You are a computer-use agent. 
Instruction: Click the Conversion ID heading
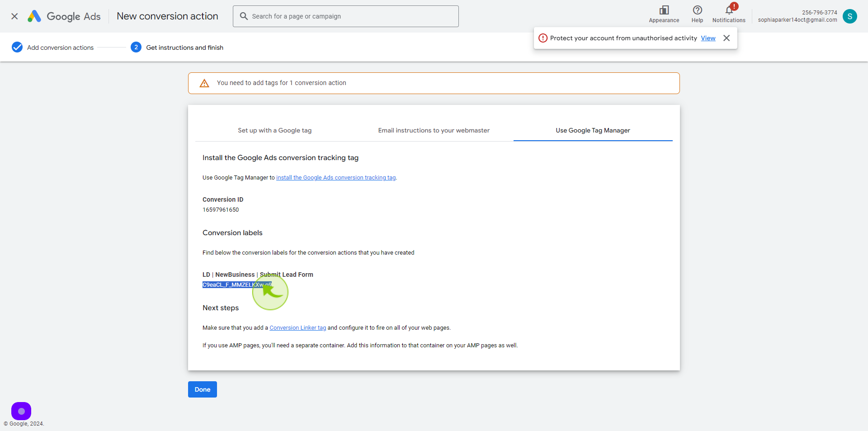point(223,199)
